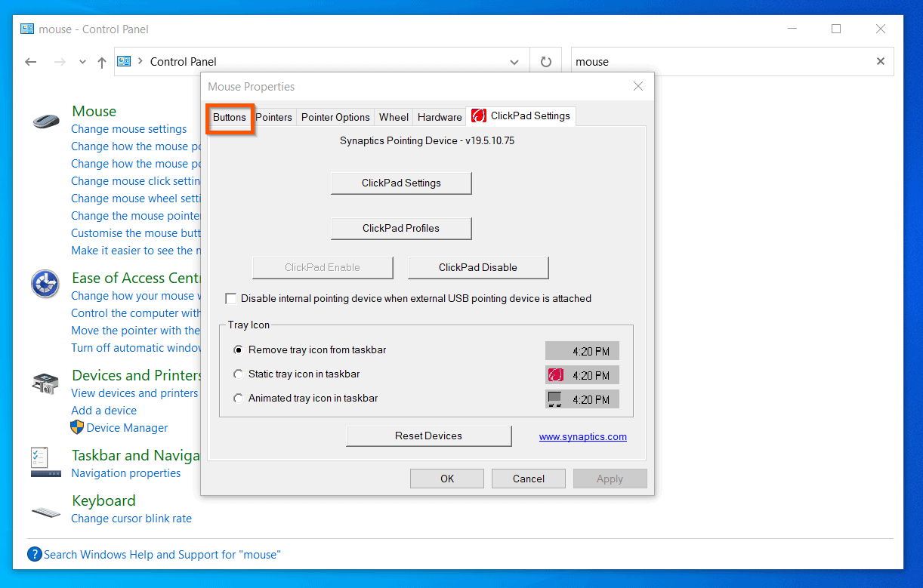
Task: Expand the back navigation recent pages chevron
Action: (82, 61)
